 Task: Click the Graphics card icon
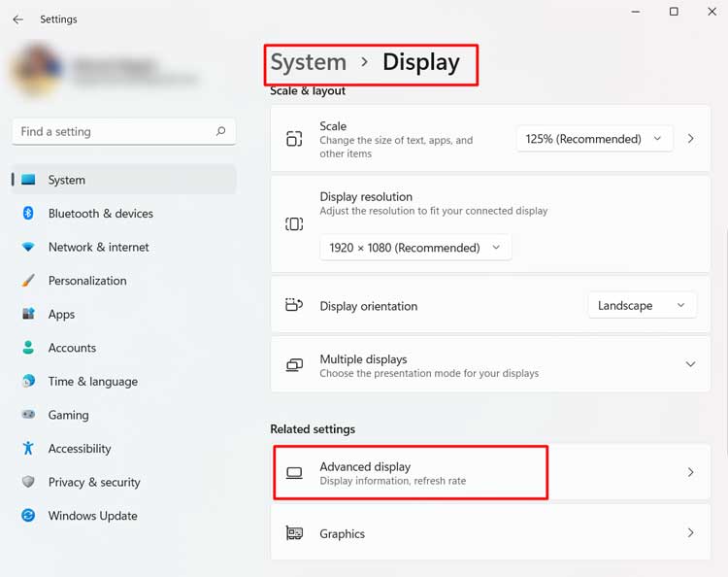coord(294,533)
